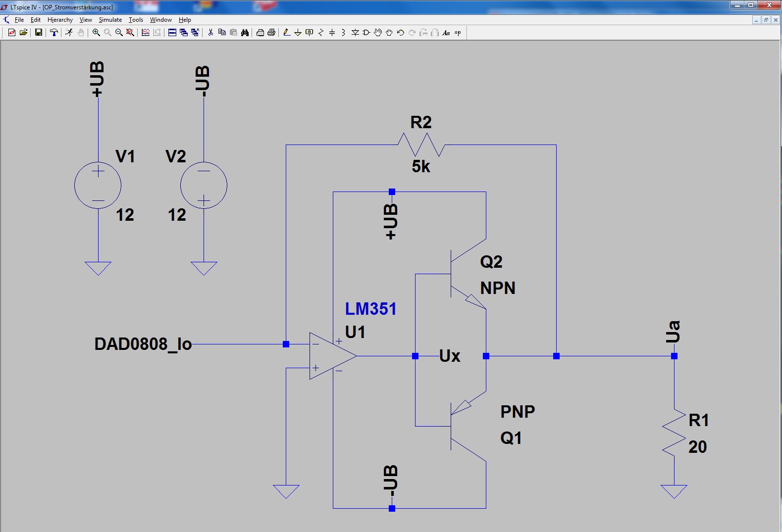Screen dimensions: 782x532
Task: Open the Hierarchy menu
Action: [60, 20]
